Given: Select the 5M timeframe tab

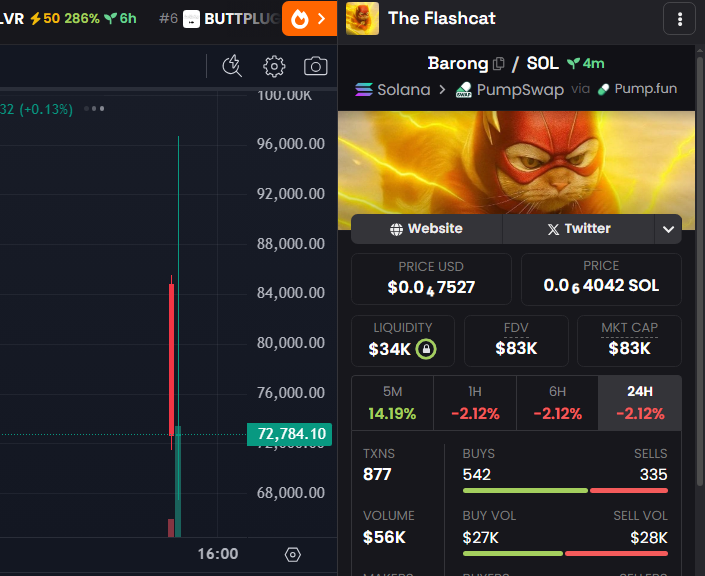Looking at the screenshot, I should [393, 403].
